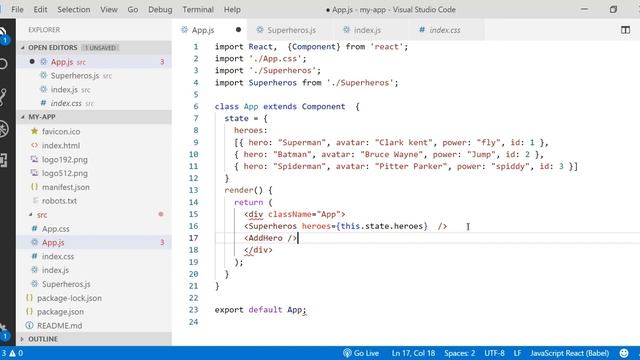Open App.css under src folder
Screen dimensions: 640x360
(94, 229)
